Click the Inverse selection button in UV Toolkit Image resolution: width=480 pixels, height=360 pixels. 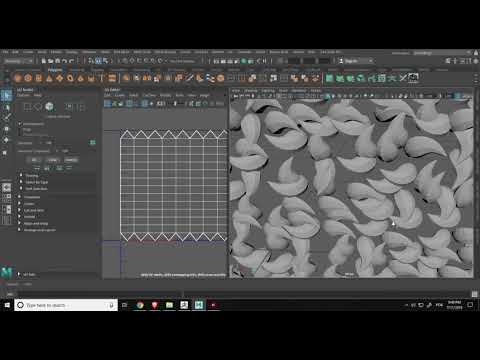71,160
